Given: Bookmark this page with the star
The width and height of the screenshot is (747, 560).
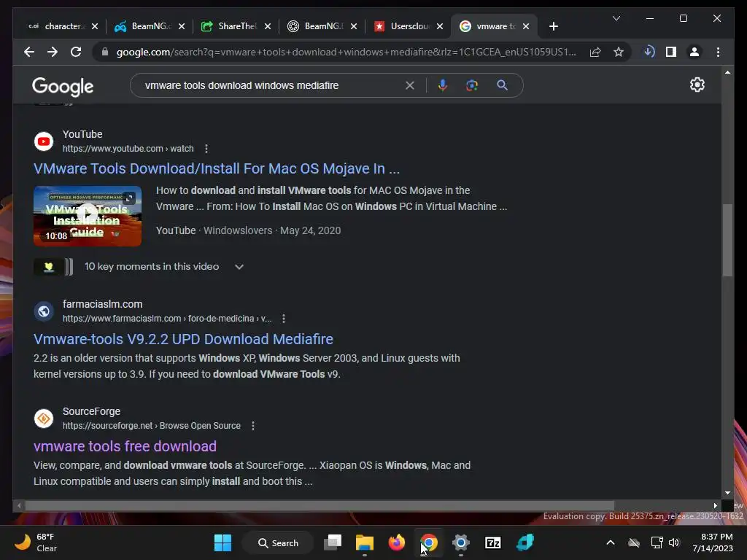Looking at the screenshot, I should (619, 52).
